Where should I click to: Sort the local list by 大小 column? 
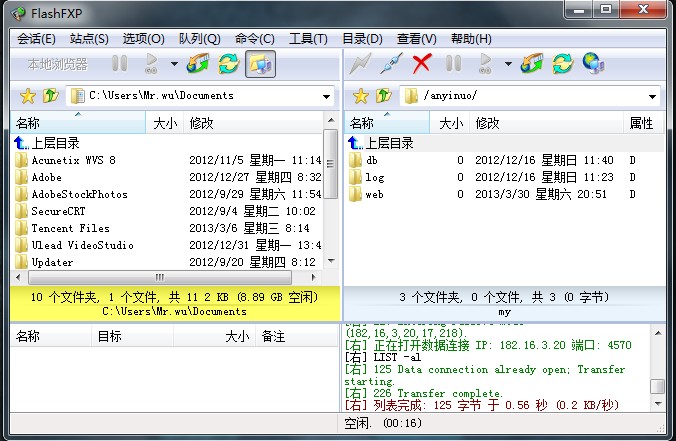(164, 123)
